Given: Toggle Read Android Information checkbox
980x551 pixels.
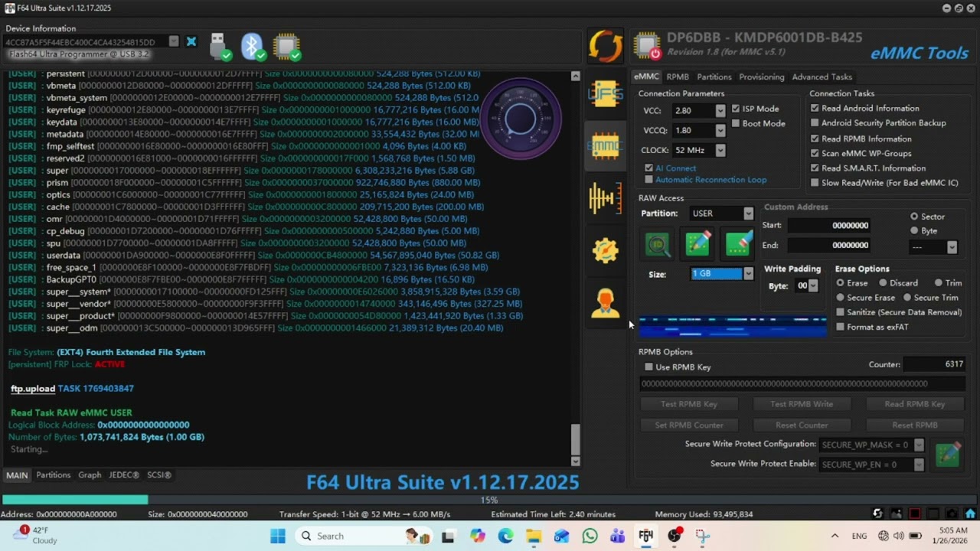Looking at the screenshot, I should tap(815, 108).
